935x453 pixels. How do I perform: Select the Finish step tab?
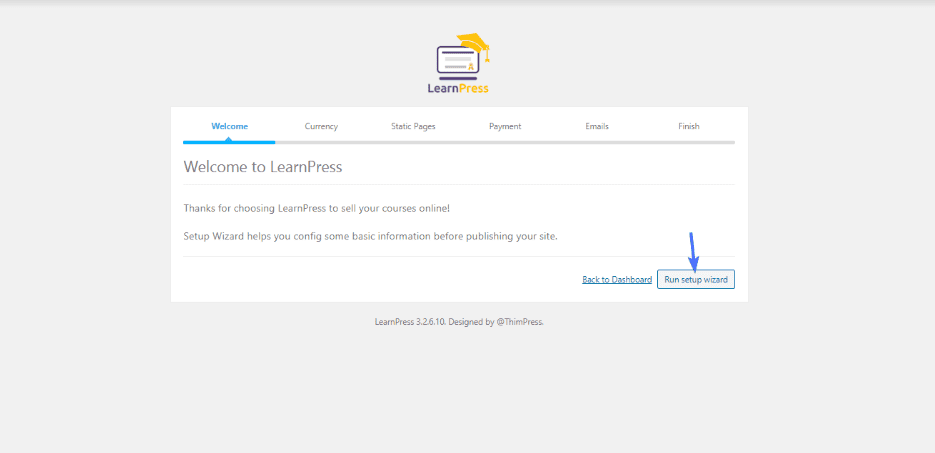[689, 126]
